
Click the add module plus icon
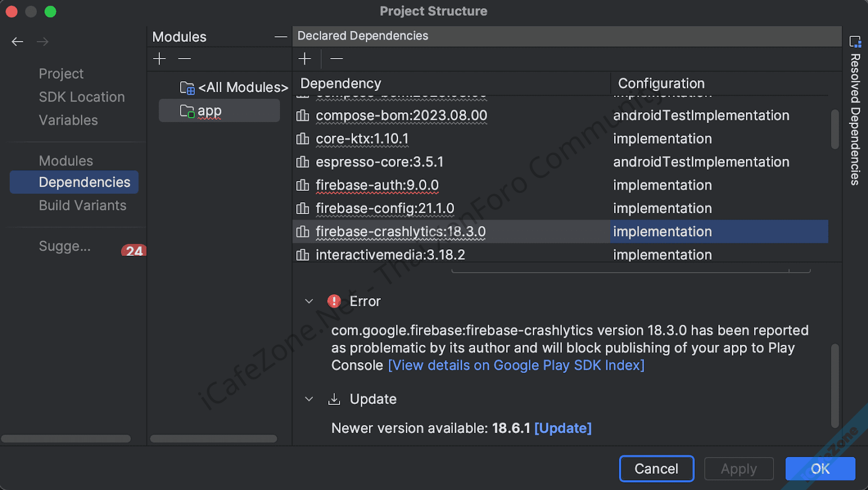point(159,59)
